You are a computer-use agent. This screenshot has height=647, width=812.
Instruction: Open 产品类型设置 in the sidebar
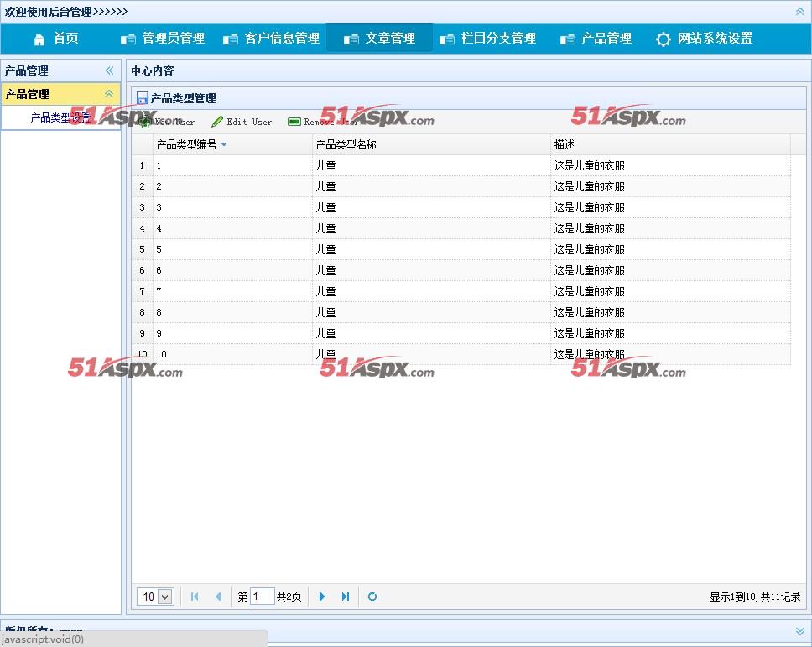(x=60, y=117)
